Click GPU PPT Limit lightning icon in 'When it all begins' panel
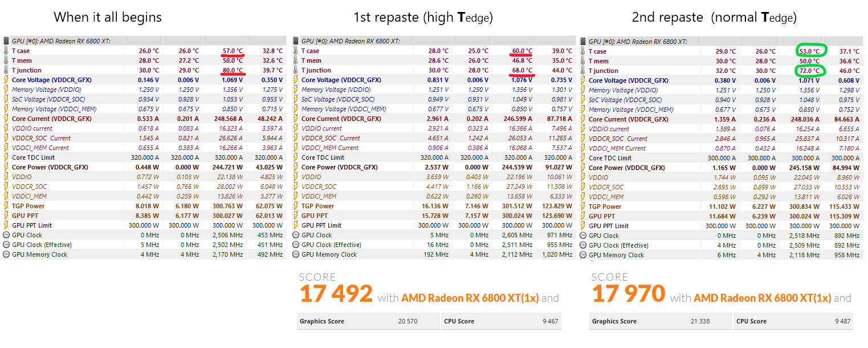 [6, 225]
